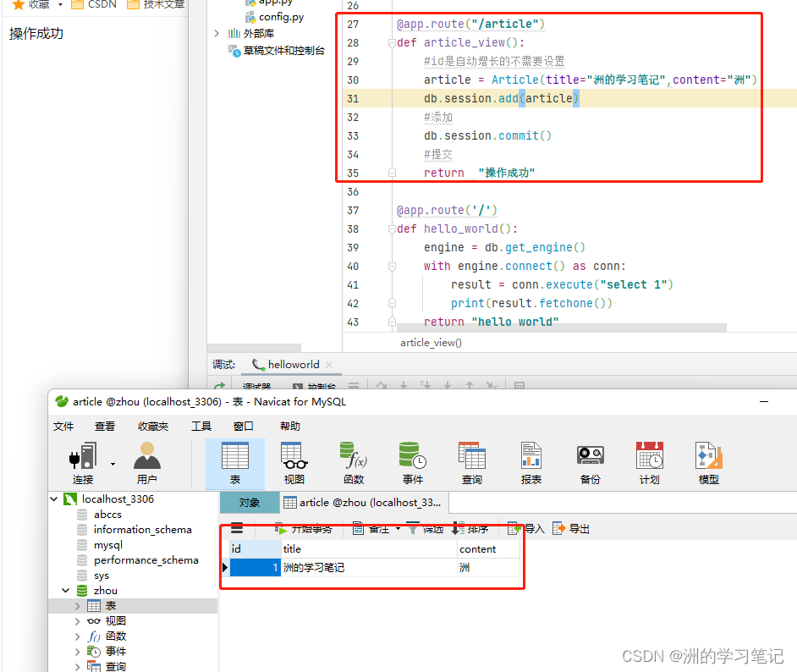Click the Sort (排序) button

pos(470,529)
